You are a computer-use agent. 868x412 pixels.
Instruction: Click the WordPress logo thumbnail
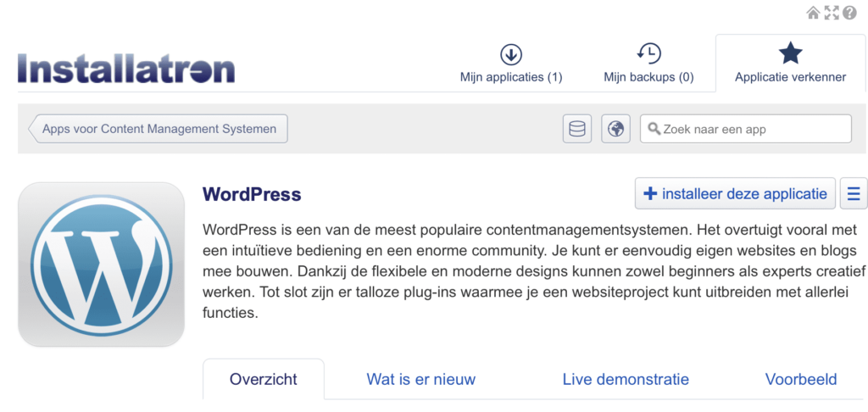[102, 264]
